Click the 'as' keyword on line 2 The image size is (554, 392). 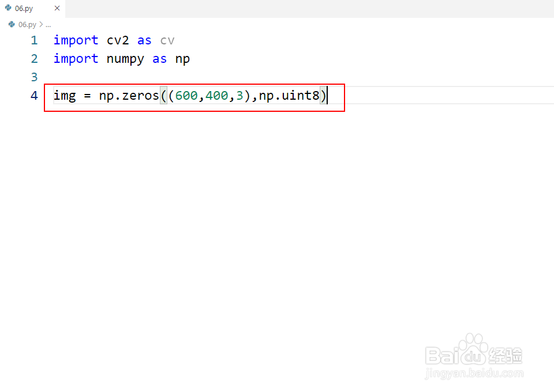point(159,59)
